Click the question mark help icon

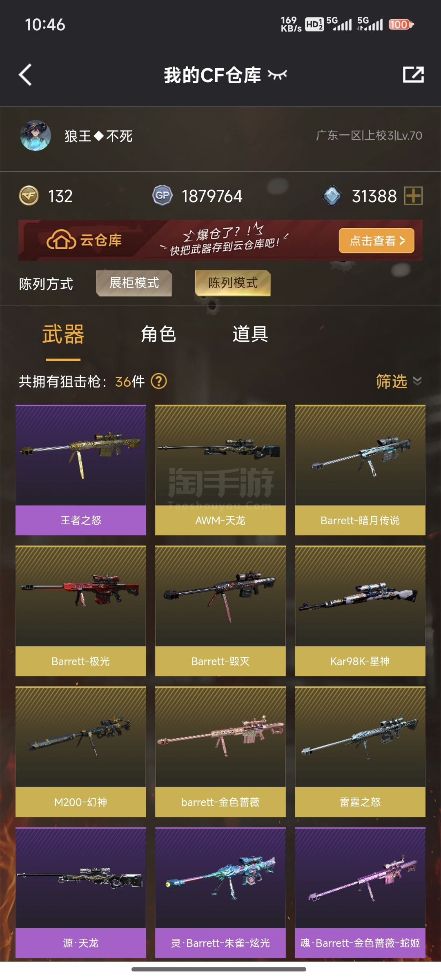pos(159,381)
